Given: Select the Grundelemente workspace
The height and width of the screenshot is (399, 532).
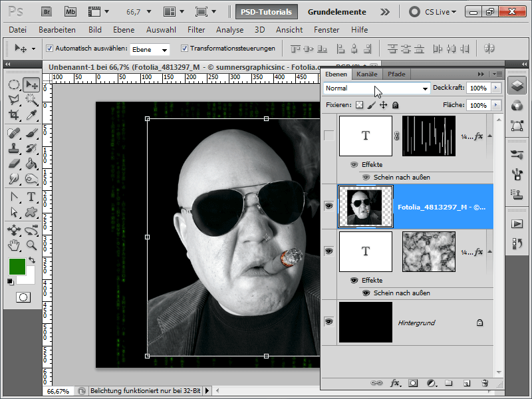Looking at the screenshot, I should (336, 12).
